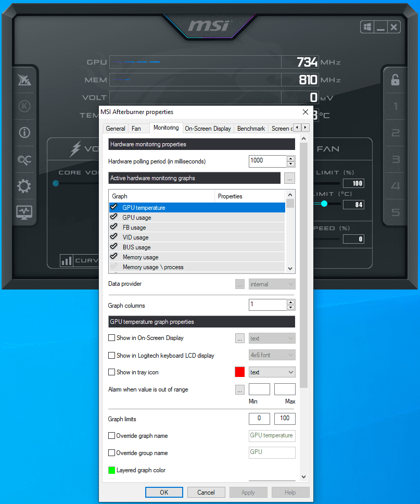Viewport: 420px width, 504px height.
Task: Open the information icon in left sidebar
Action: click(x=24, y=132)
